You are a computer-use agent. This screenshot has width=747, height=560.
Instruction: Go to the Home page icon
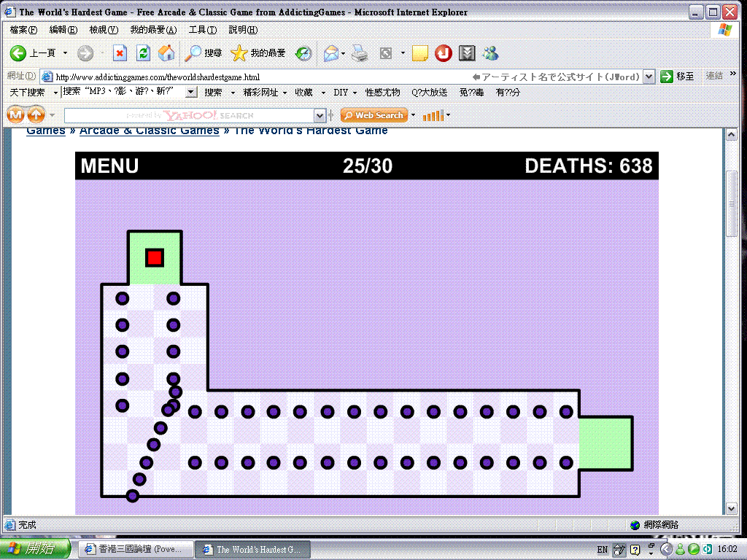tap(166, 52)
